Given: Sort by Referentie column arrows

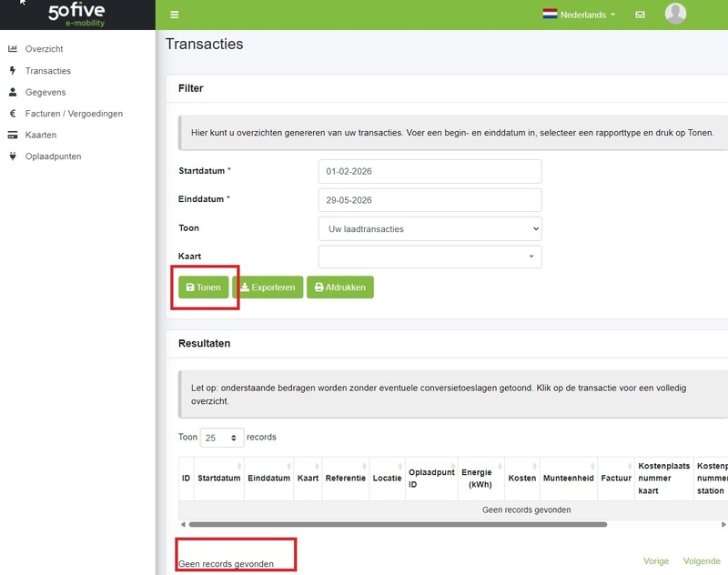Looking at the screenshot, I should (x=365, y=466).
